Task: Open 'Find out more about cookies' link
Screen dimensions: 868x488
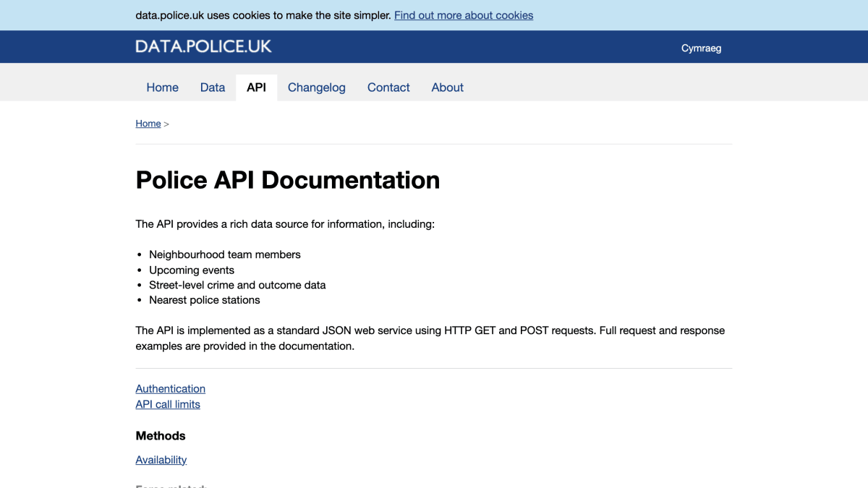Action: click(464, 15)
